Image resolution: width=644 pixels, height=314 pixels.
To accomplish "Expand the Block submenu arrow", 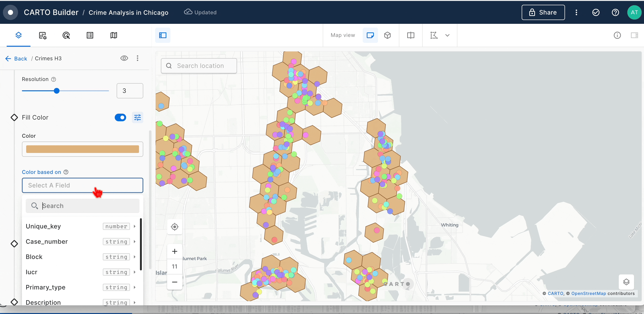I will tap(134, 257).
